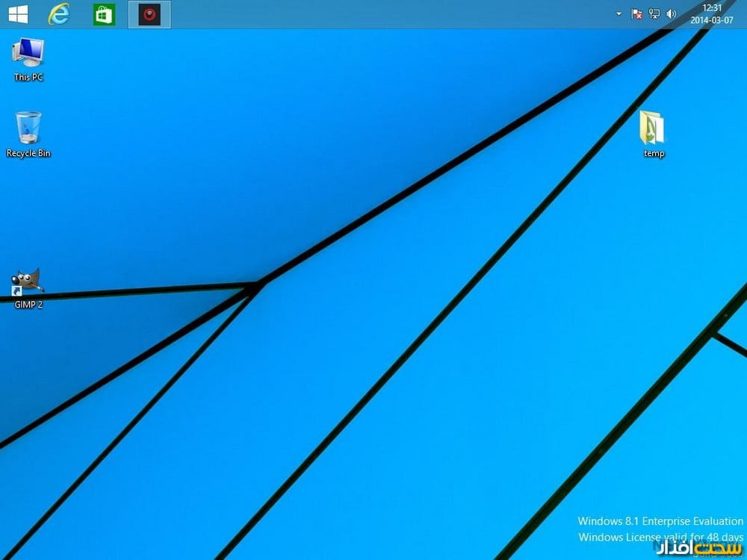The height and width of the screenshot is (560, 747).
Task: Click the Windows 8.1 Enterprise Evaluation watermark
Action: [660, 521]
